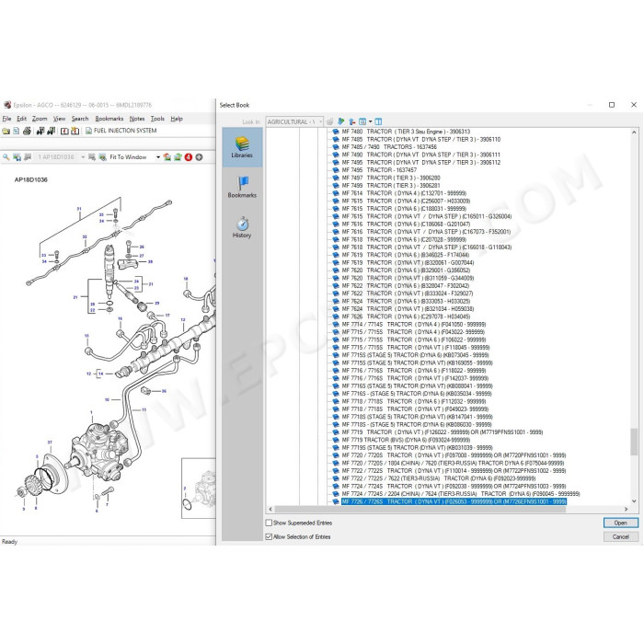The image size is (644, 644).
Task: Open the Look In AGRICULTURAL dropdown
Action: [294, 122]
